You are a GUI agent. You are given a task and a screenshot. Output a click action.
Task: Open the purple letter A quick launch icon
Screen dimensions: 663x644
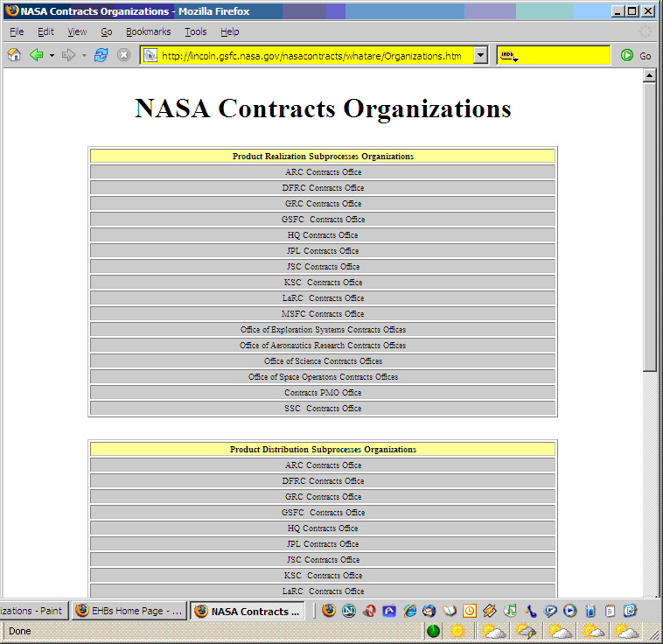click(x=389, y=611)
